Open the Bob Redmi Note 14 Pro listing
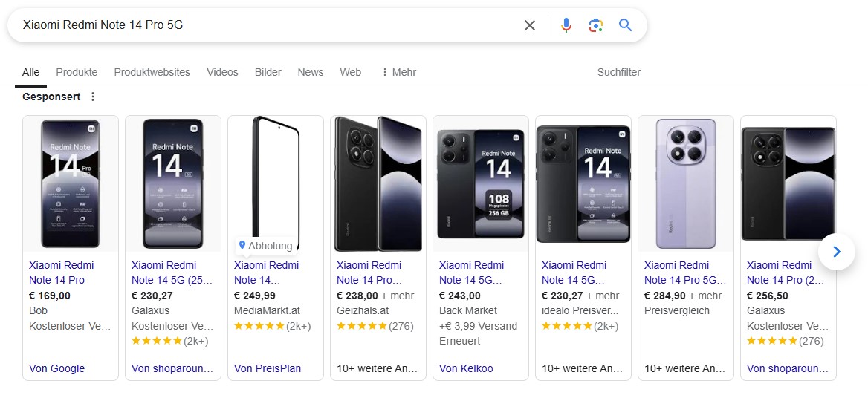 [62, 273]
